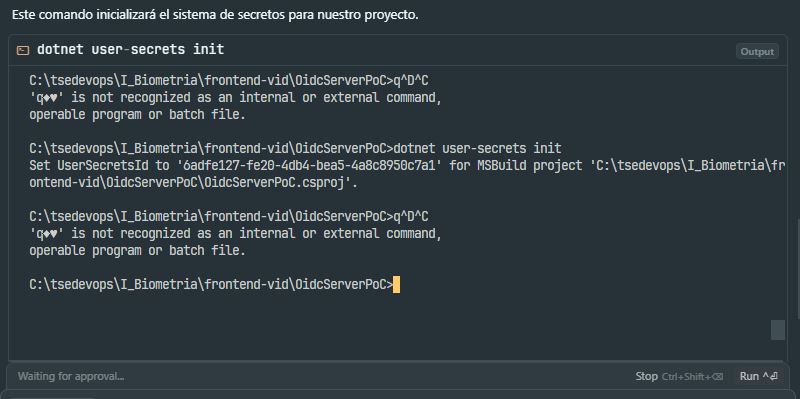The height and width of the screenshot is (399, 800).
Task: Click the 'Set UserSecretsId to' output line
Action: point(407,165)
